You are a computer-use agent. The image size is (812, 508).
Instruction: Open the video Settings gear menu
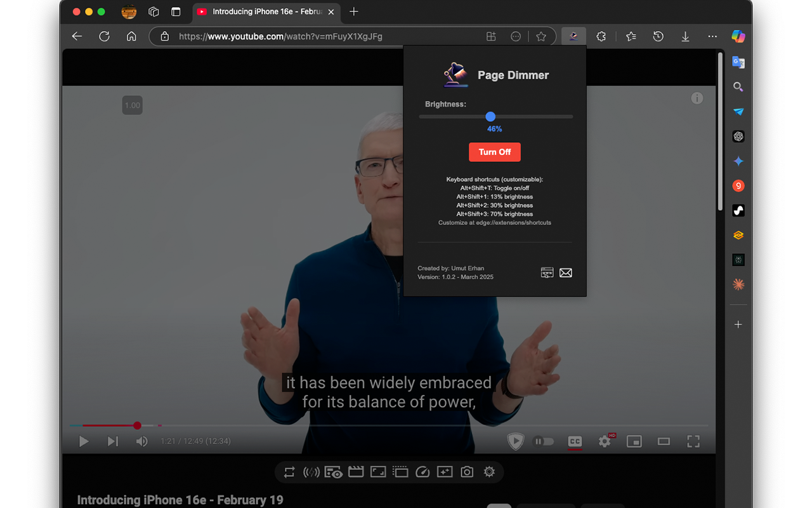point(605,441)
